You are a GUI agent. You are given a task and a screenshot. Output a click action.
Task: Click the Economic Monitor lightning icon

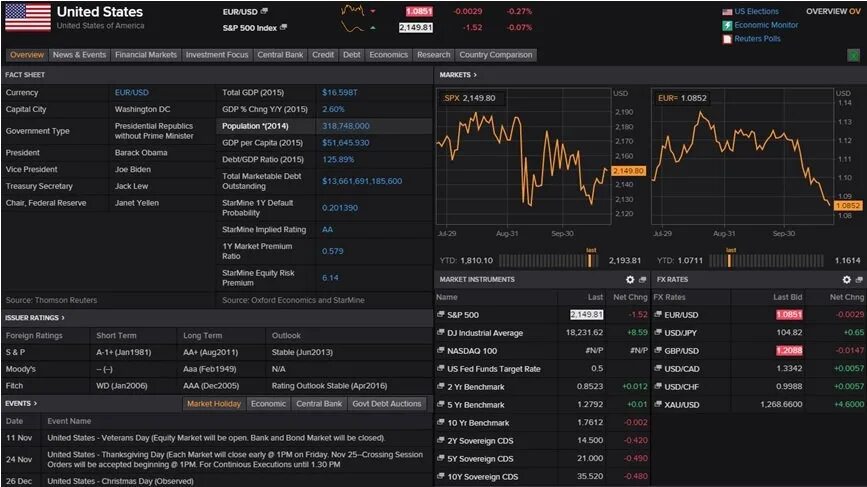pyautogui.click(x=727, y=25)
